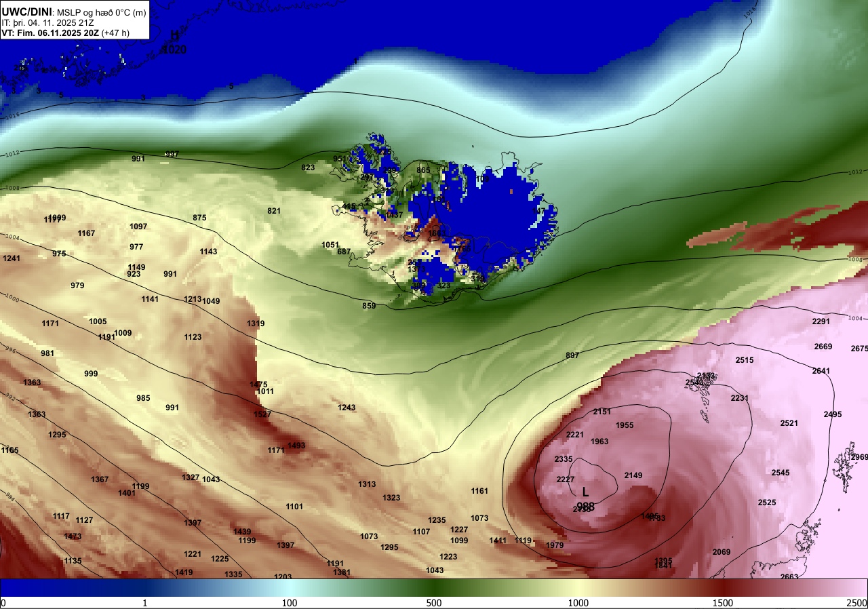The image size is (868, 609).
Task: Click the low pressure center 'L' marker
Action: click(585, 492)
